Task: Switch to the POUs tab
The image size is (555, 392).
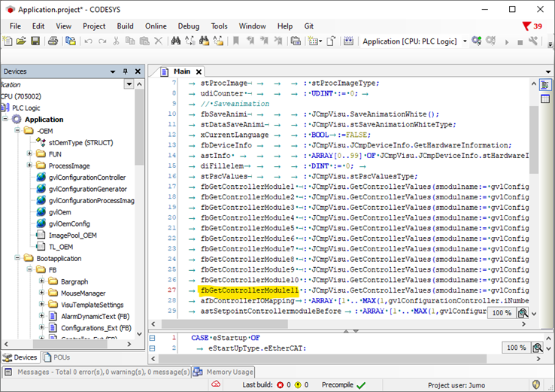Action: point(56,357)
